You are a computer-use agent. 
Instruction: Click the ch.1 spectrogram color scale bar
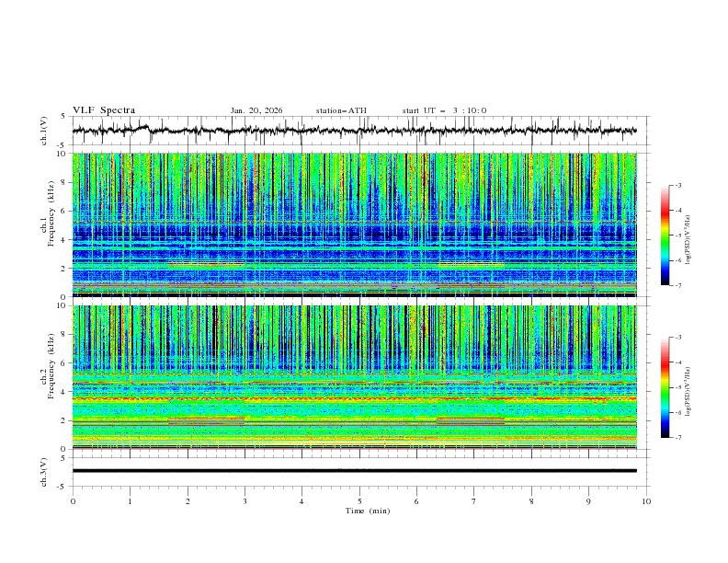[x=665, y=235]
